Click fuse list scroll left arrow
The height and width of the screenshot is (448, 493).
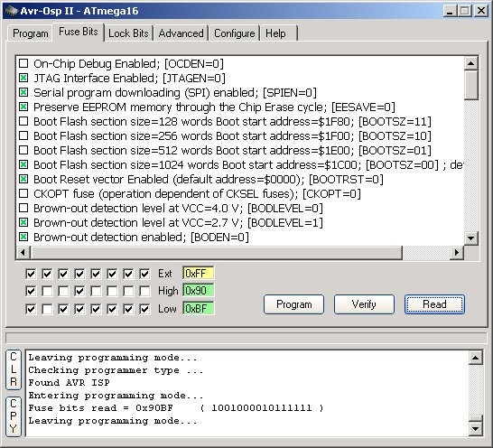23,252
